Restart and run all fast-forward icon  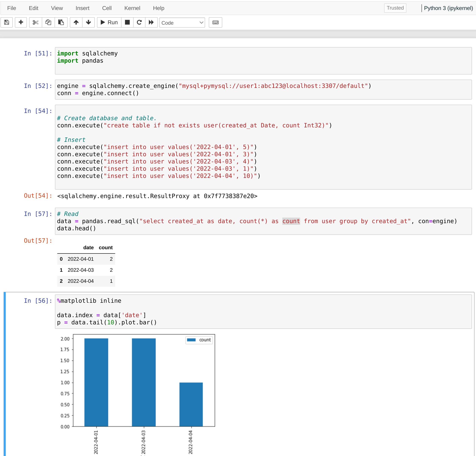coord(151,22)
